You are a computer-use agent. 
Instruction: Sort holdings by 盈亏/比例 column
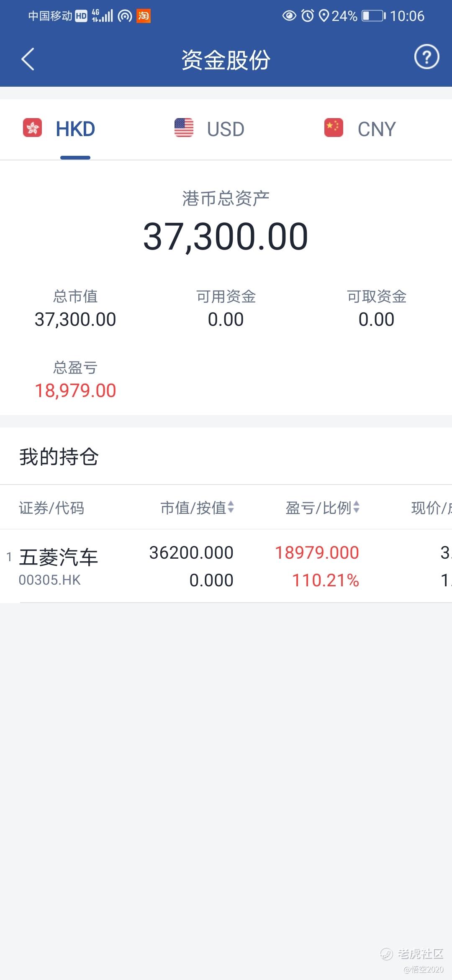[322, 508]
